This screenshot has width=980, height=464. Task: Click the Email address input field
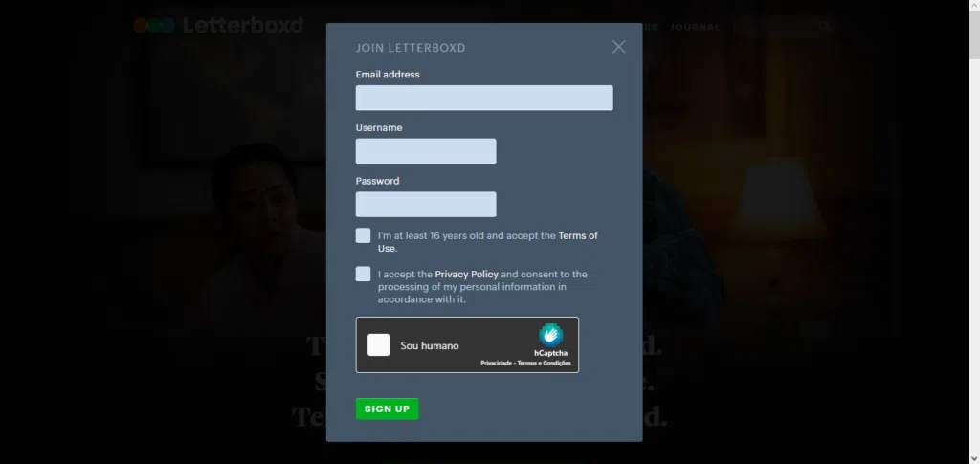tap(484, 98)
